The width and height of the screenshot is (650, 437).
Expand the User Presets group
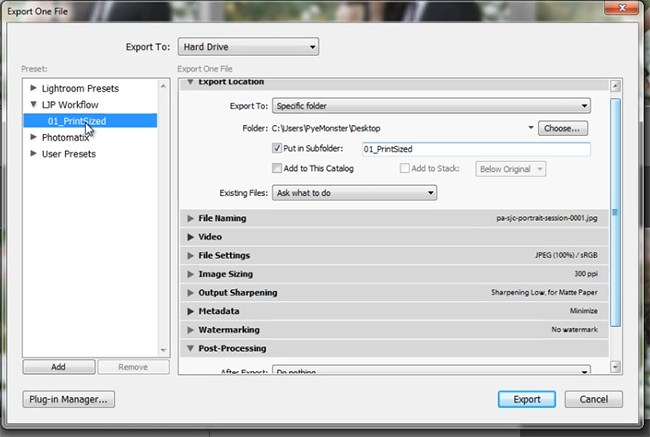(34, 153)
